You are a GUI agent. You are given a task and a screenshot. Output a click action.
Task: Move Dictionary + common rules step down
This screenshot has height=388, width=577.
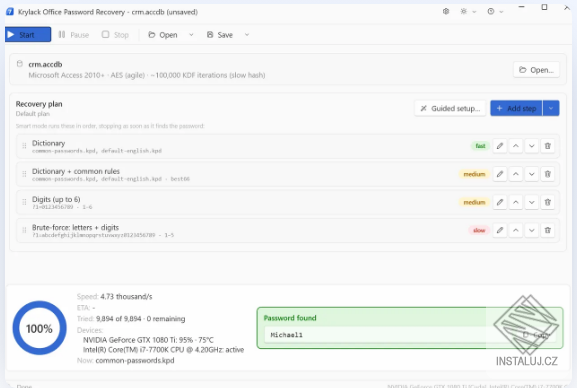coord(532,174)
